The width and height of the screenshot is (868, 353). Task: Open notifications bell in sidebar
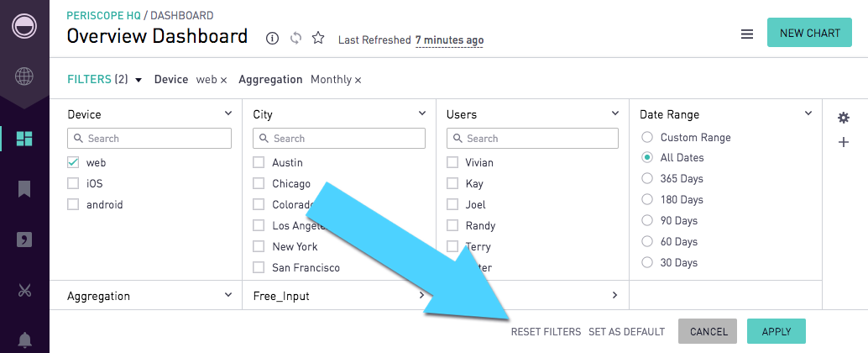[24, 340]
